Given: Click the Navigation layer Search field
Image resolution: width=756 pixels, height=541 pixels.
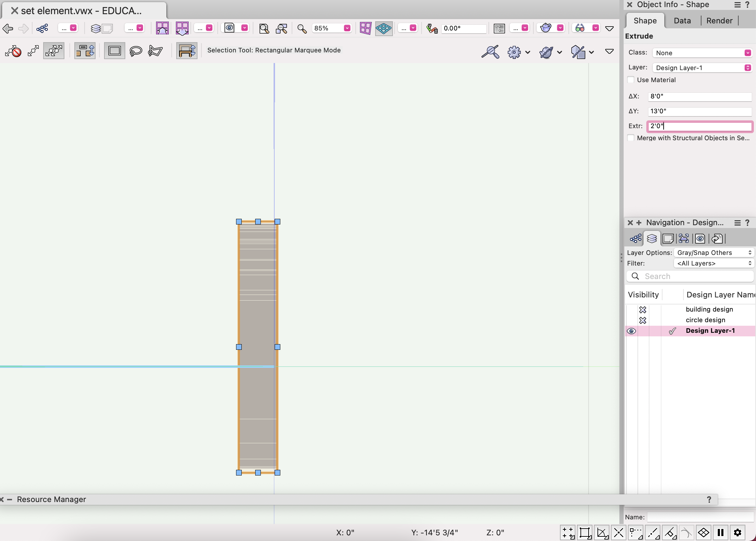Looking at the screenshot, I should pos(694,276).
